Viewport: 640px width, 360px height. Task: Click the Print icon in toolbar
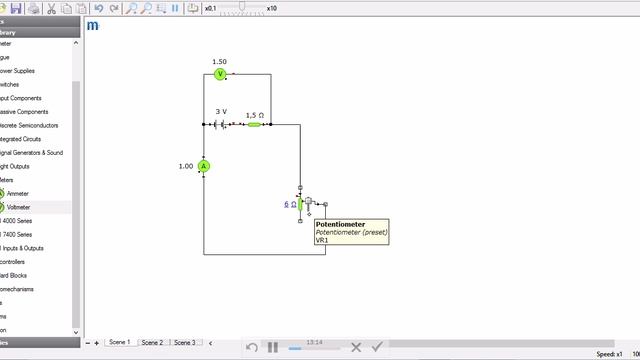34,8
